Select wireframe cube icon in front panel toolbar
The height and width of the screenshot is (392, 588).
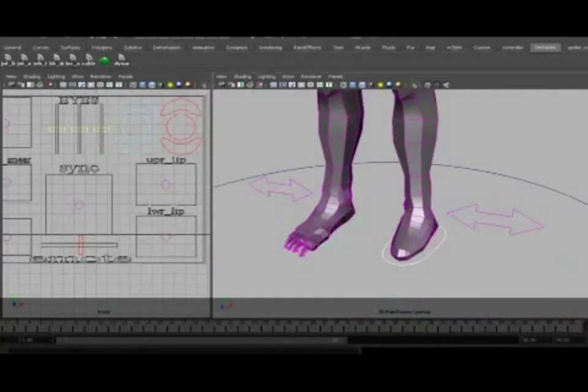(133, 85)
